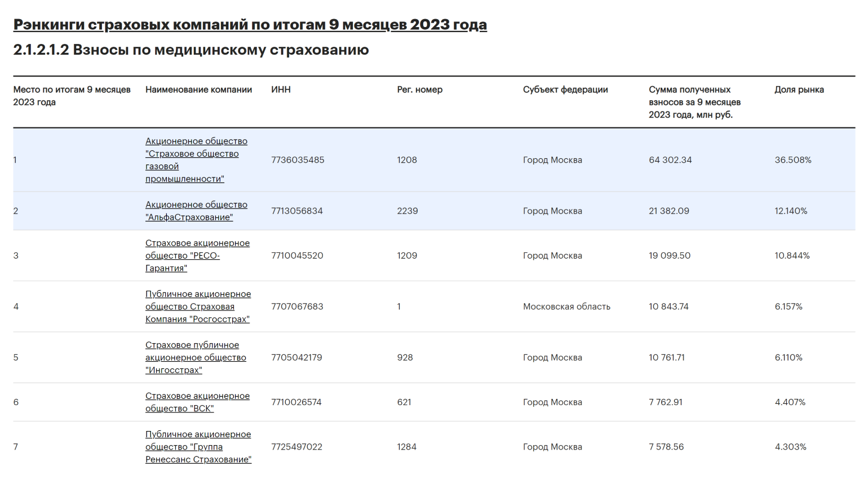This screenshot has width=868, height=489.
Task: Click the section heading "2.1.2.1.2 Взносы по медицинскому страхованию"
Action: [191, 50]
